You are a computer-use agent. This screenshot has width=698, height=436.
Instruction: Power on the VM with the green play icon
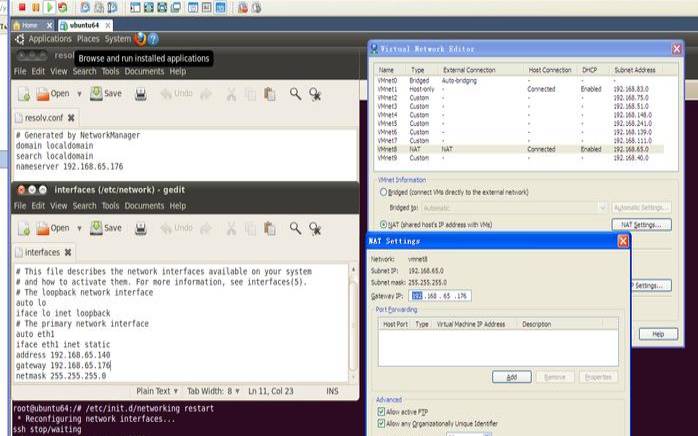pyautogui.click(x=49, y=7)
